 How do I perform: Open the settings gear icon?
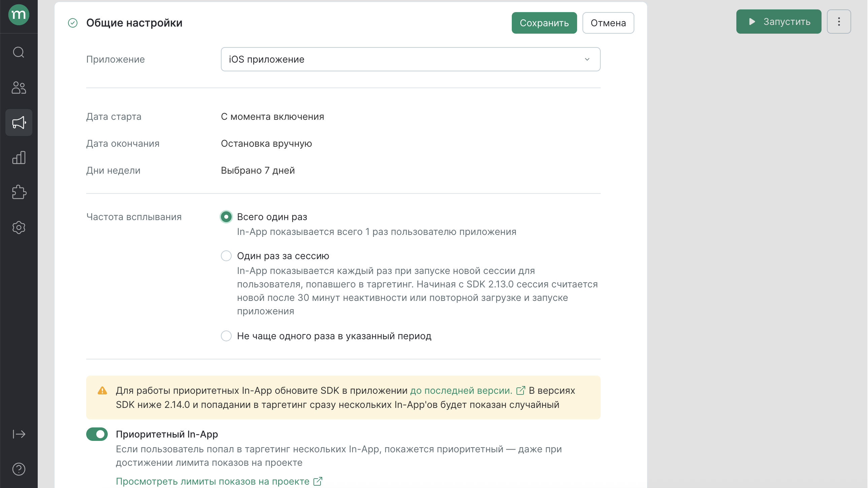click(x=19, y=228)
